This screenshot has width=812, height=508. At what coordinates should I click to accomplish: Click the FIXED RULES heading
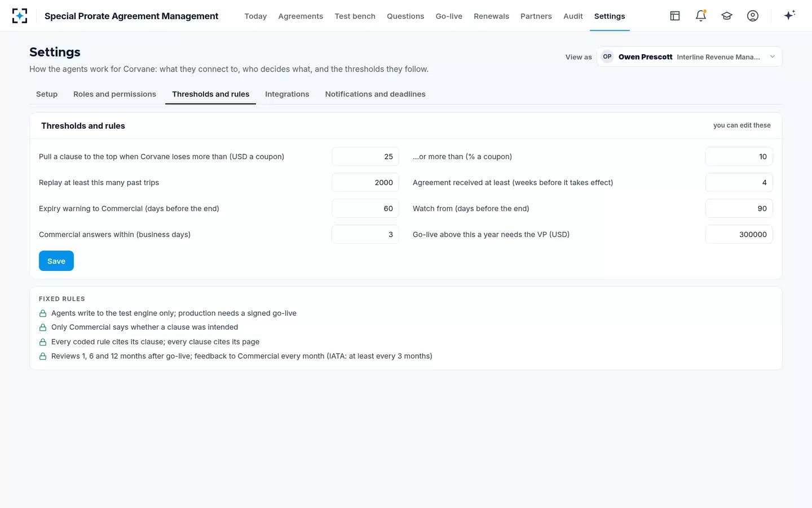pos(62,299)
